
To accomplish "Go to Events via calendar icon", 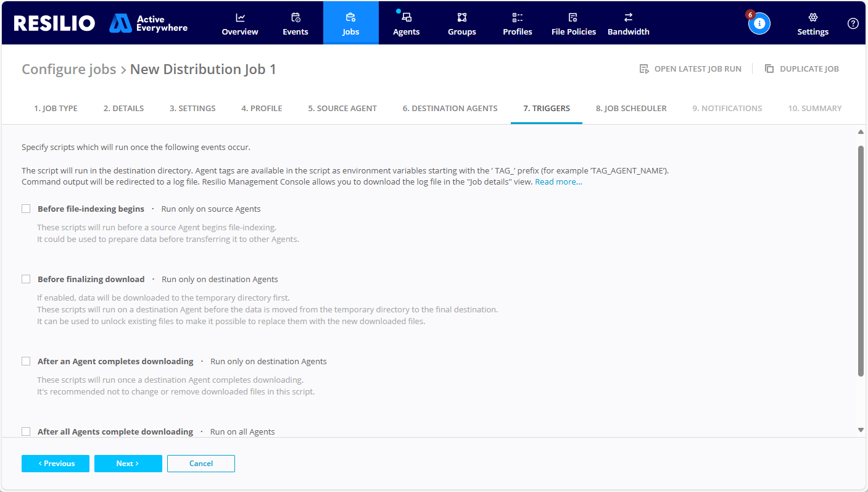I will click(296, 18).
